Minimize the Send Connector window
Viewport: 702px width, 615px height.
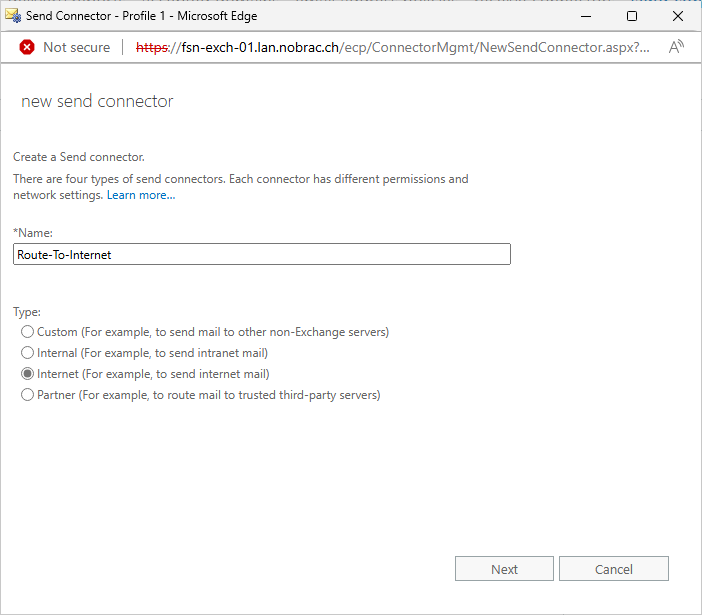(586, 16)
